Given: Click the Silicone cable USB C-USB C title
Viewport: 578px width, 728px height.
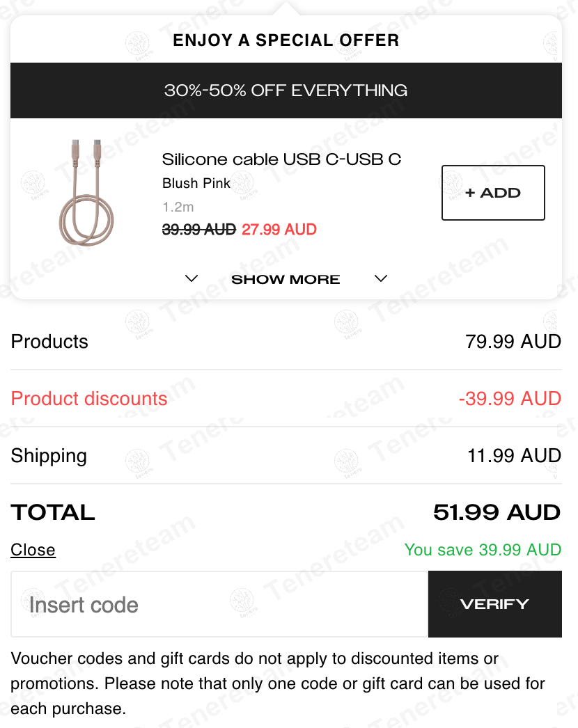Looking at the screenshot, I should tap(281, 159).
